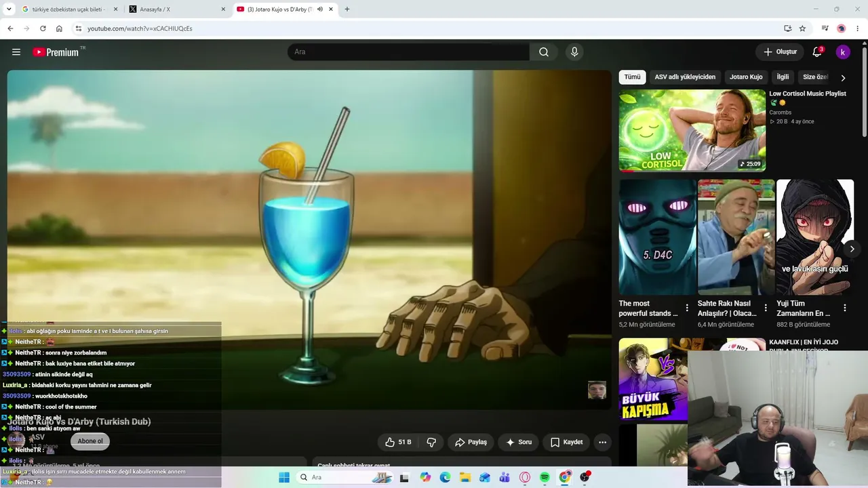The height and width of the screenshot is (488, 868).
Task: Start voice search with the microphone icon
Action: point(574,52)
